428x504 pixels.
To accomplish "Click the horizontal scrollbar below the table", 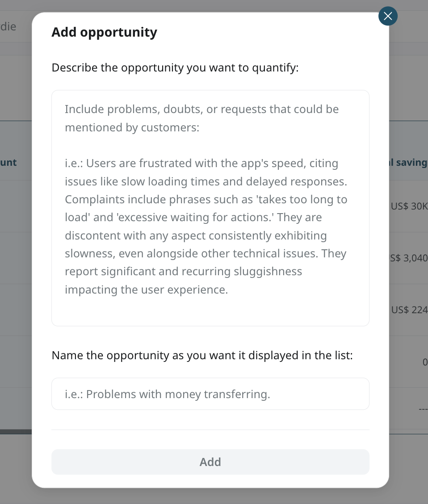I will (16, 432).
